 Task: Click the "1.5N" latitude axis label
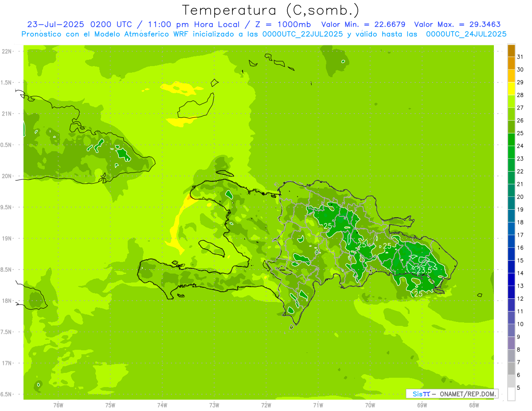pyautogui.click(x=6, y=82)
